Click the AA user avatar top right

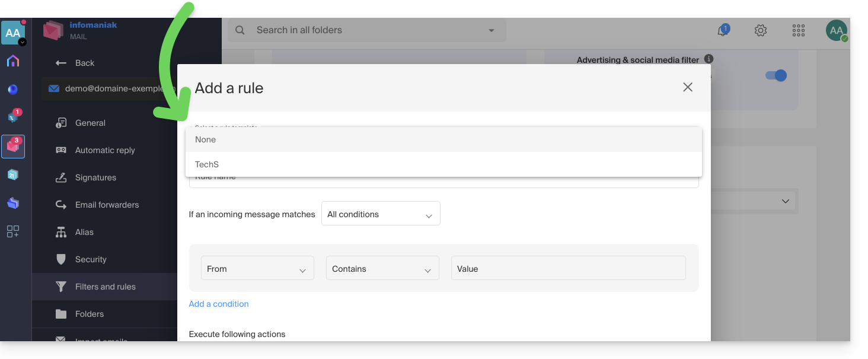click(837, 30)
